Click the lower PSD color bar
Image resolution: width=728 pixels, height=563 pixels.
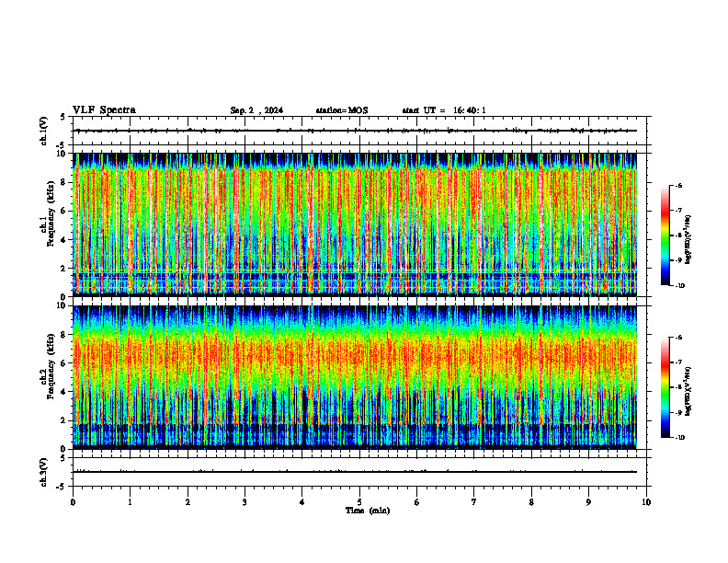[x=665, y=387]
